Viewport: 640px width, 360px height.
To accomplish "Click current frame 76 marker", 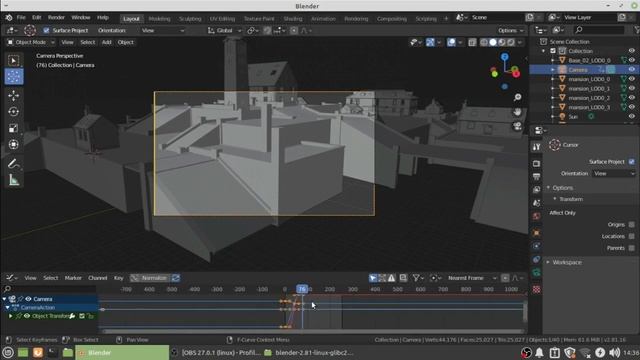I will click(302, 289).
